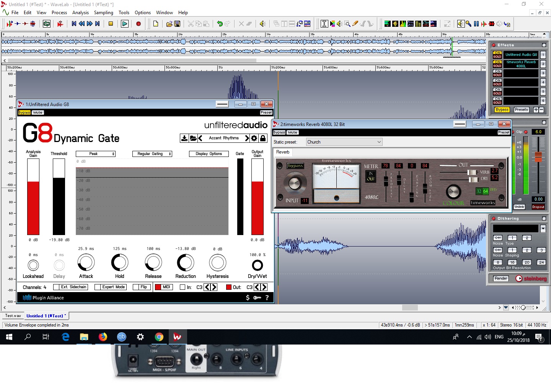Open the Effects slot 1 window with button 1
This screenshot has height=392, width=551.
tap(543, 55)
